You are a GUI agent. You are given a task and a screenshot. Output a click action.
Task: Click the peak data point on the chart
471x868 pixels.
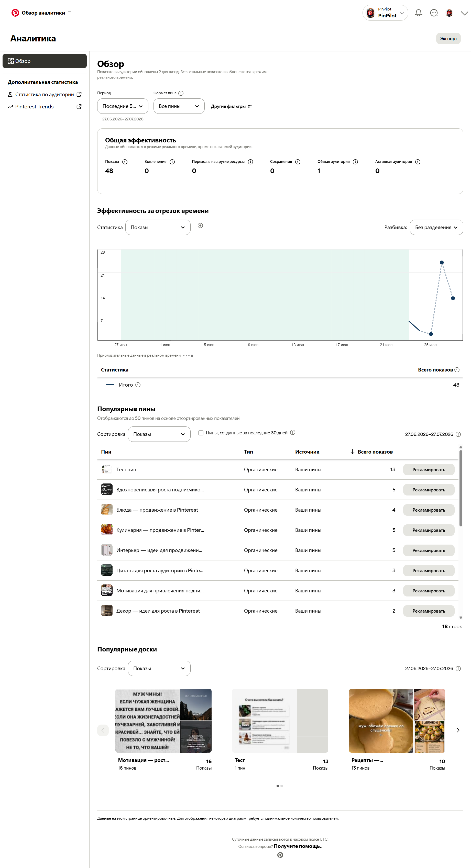tap(442, 263)
